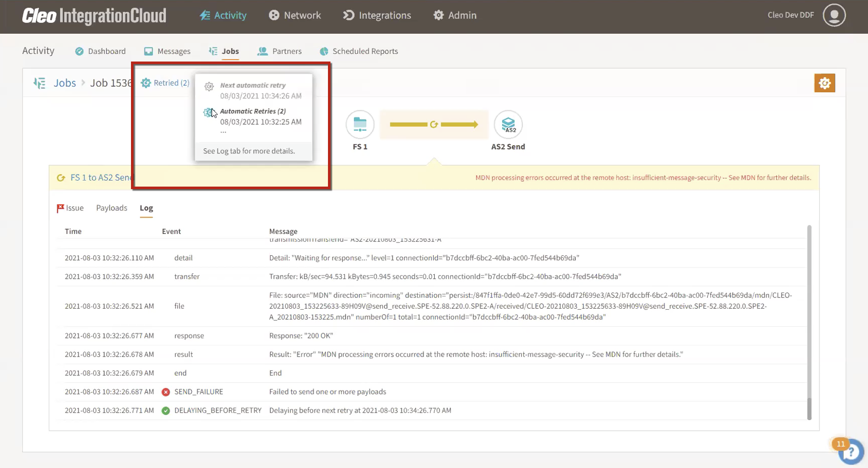Click the response event log row
The image size is (868, 468).
431,335
